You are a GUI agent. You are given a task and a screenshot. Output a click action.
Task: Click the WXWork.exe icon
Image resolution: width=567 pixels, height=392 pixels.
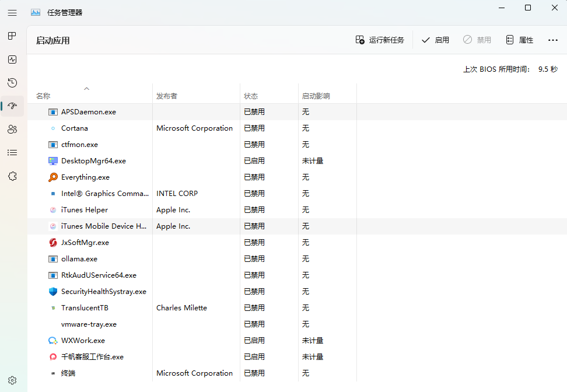click(x=53, y=341)
